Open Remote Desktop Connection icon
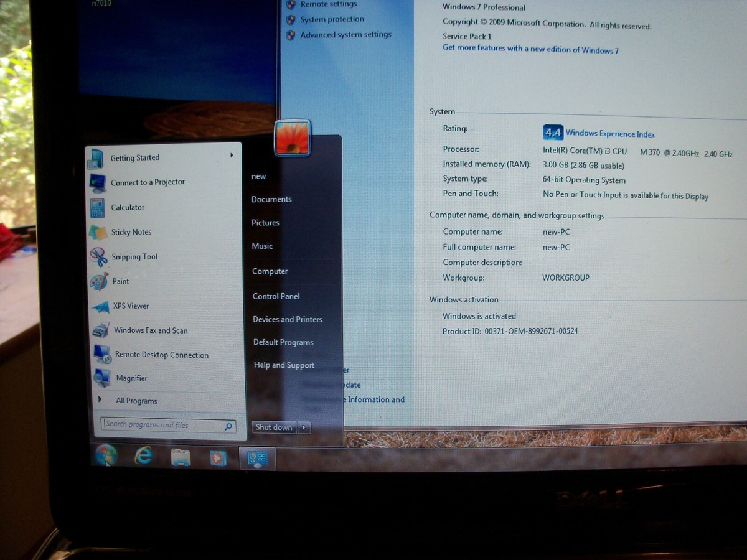747x560 pixels. point(102,355)
